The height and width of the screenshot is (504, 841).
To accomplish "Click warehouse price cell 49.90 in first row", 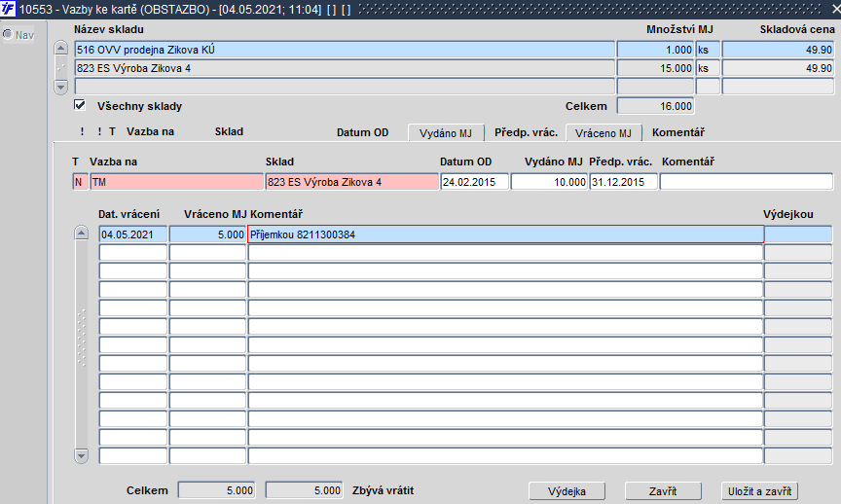I will (x=778, y=50).
